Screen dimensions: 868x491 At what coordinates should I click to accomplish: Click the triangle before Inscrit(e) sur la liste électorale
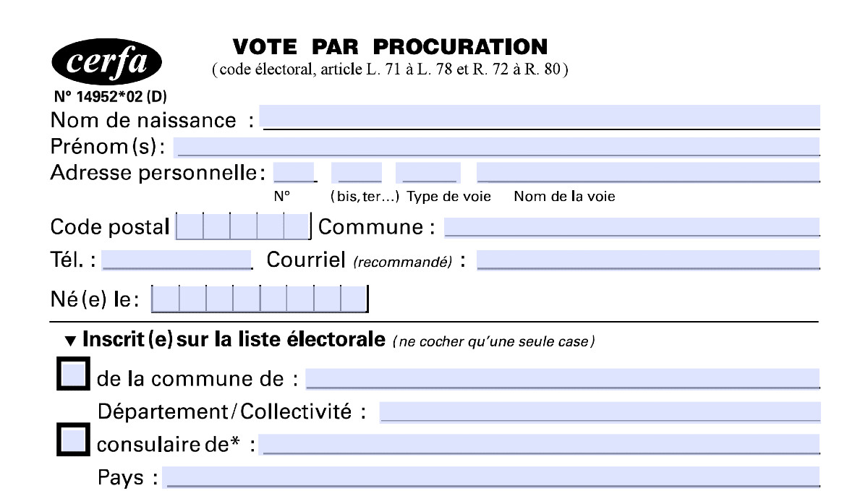(70, 340)
